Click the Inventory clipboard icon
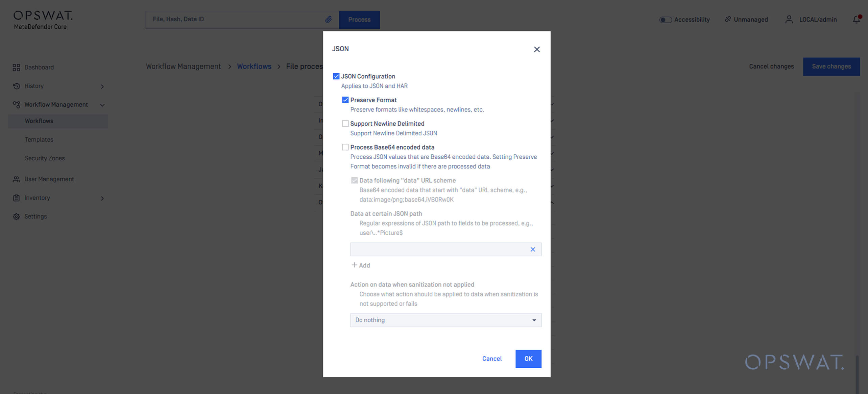 click(16, 198)
